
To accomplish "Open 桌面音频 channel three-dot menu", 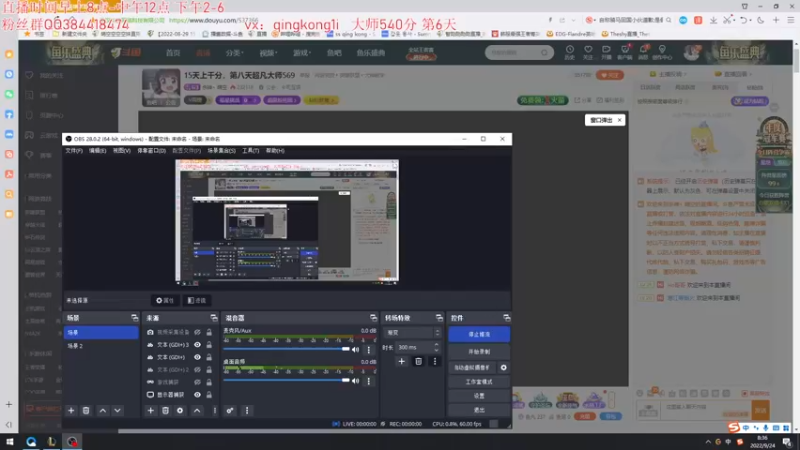I will click(x=368, y=381).
